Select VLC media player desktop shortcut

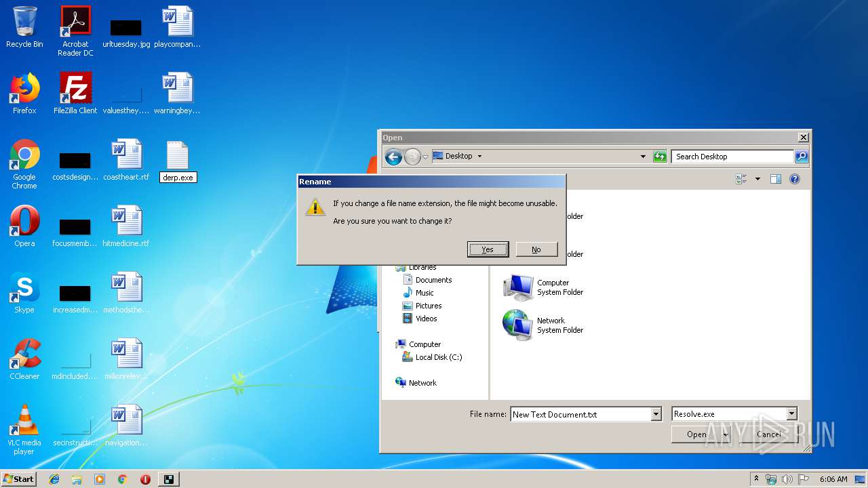(24, 430)
